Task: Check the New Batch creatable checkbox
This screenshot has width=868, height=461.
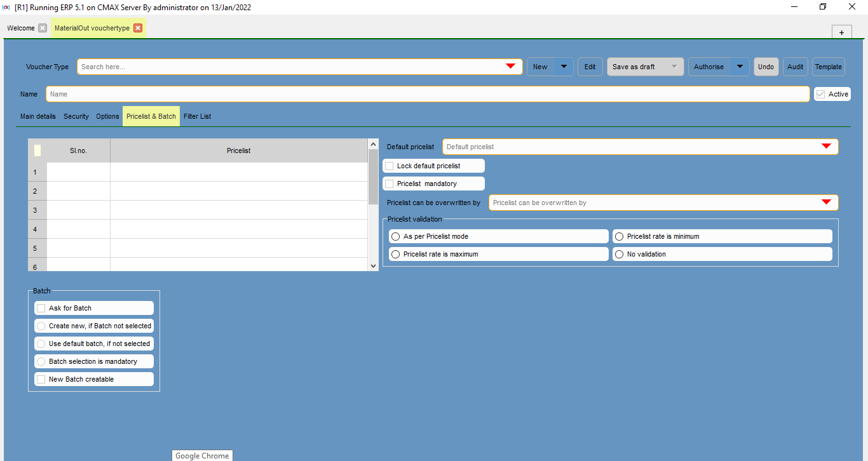Action: [41, 379]
